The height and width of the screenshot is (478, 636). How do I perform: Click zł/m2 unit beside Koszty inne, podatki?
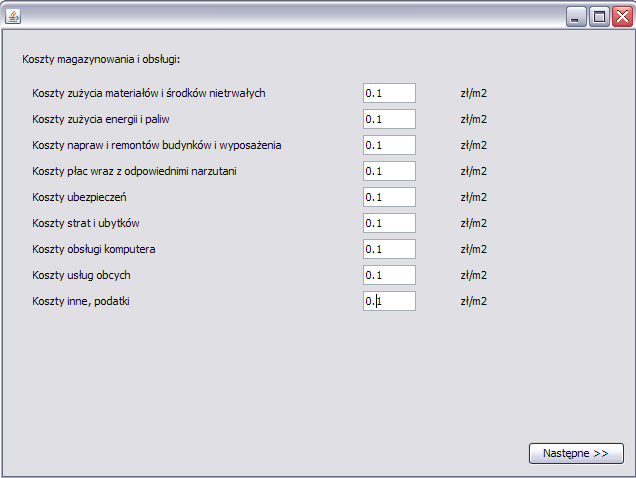(473, 301)
